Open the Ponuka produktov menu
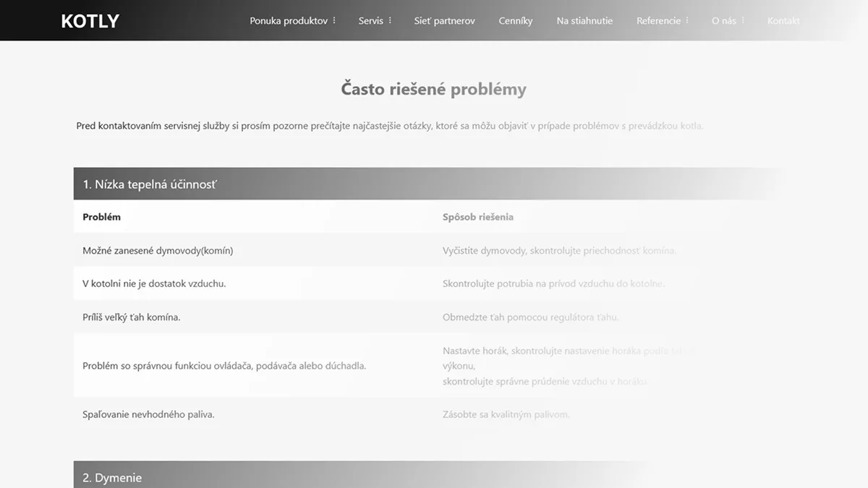The width and height of the screenshot is (868, 488). (x=288, y=21)
